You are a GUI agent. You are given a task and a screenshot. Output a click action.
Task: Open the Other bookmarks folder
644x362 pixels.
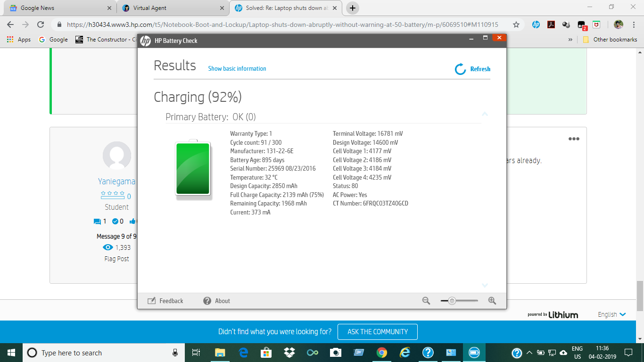pos(611,40)
